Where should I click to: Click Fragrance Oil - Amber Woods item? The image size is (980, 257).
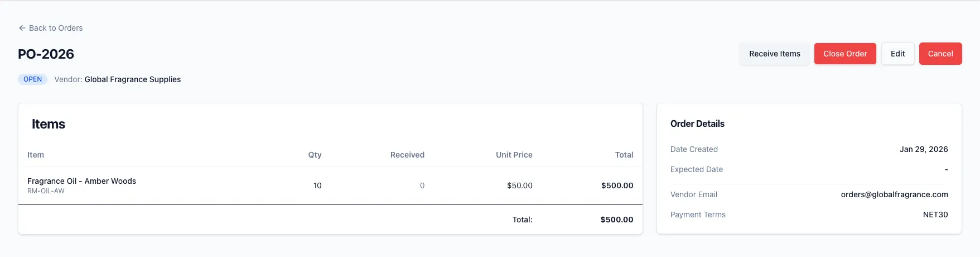[x=81, y=181]
